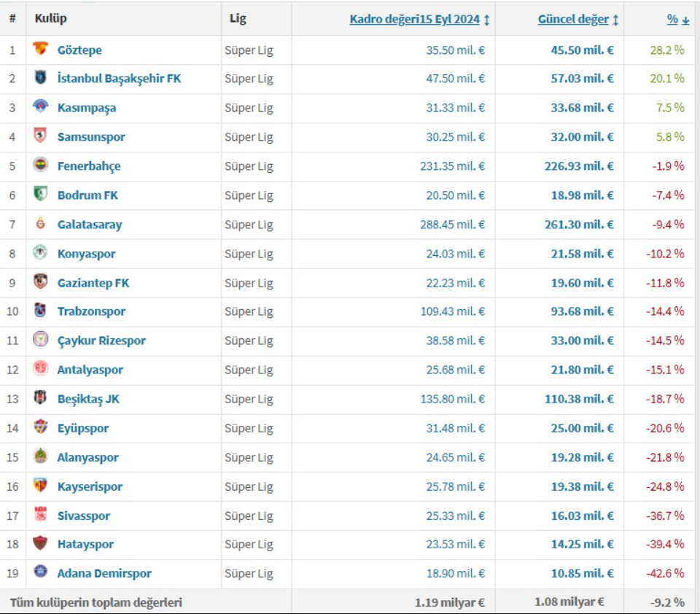
Task: Click Fenerbahçe's past value 231.35 mil. €
Action: coord(452,166)
